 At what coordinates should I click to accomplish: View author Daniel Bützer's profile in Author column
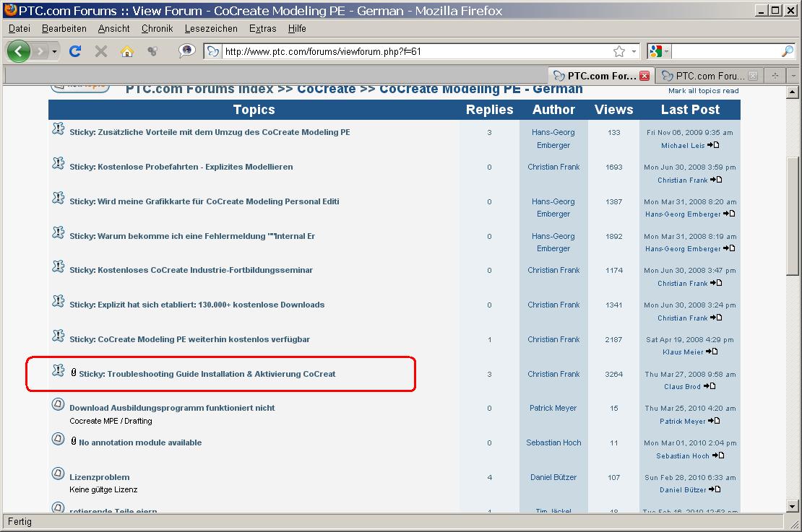click(x=553, y=477)
